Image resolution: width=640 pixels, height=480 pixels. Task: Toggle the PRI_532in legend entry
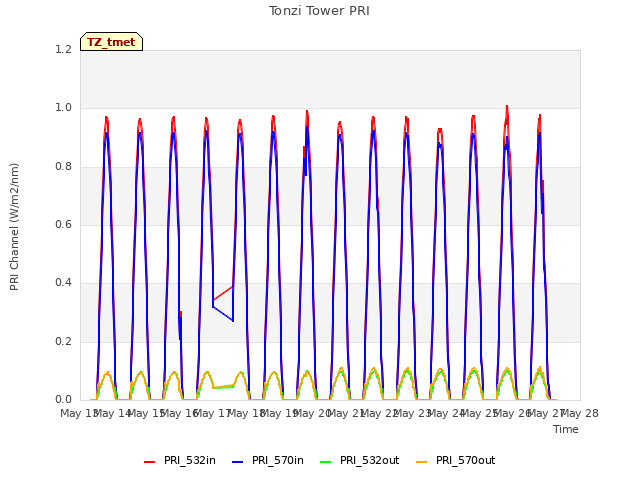click(180, 460)
